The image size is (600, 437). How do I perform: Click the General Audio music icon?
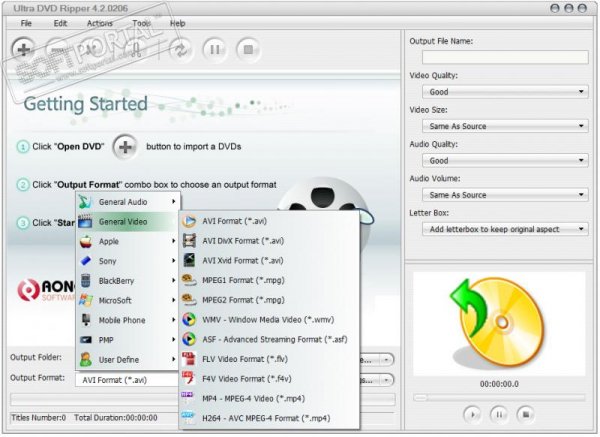pyautogui.click(x=86, y=202)
